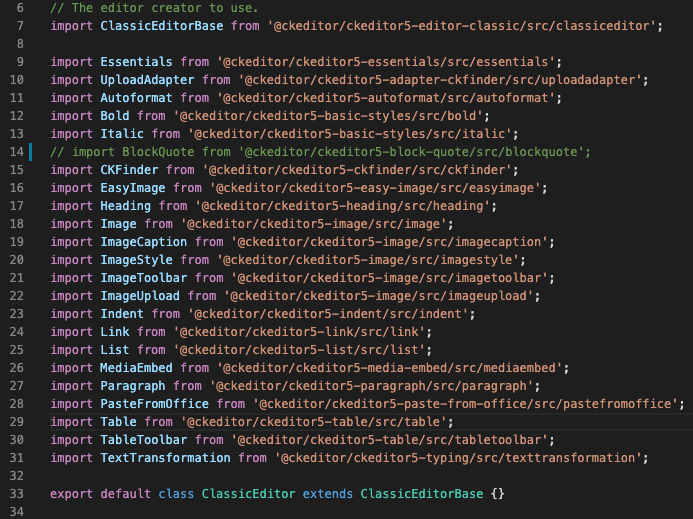Click the Table identifier on line 29
693x519 pixels.
coord(118,422)
